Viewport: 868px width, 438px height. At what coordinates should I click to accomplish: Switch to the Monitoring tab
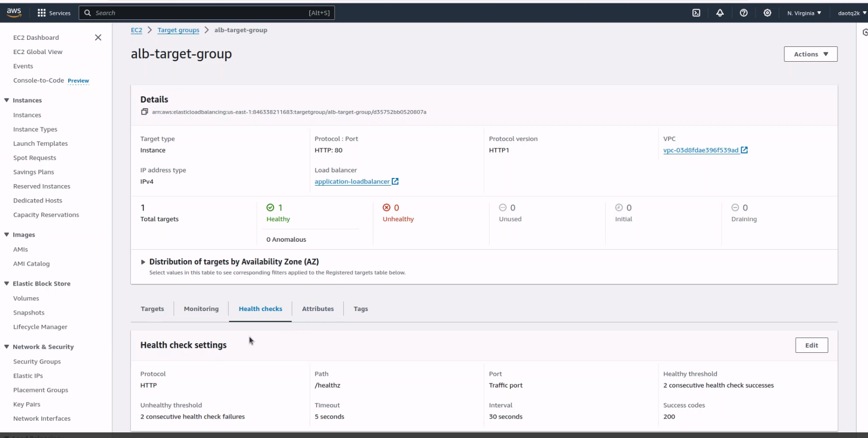click(201, 309)
